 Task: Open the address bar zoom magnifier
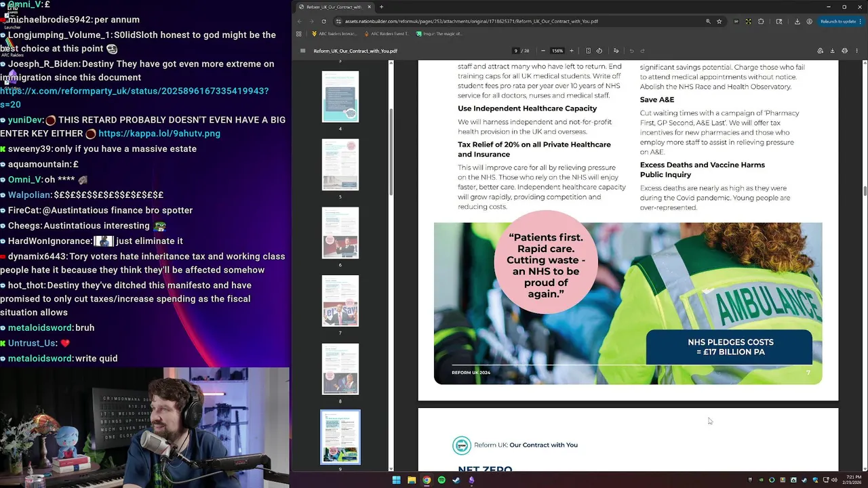708,21
